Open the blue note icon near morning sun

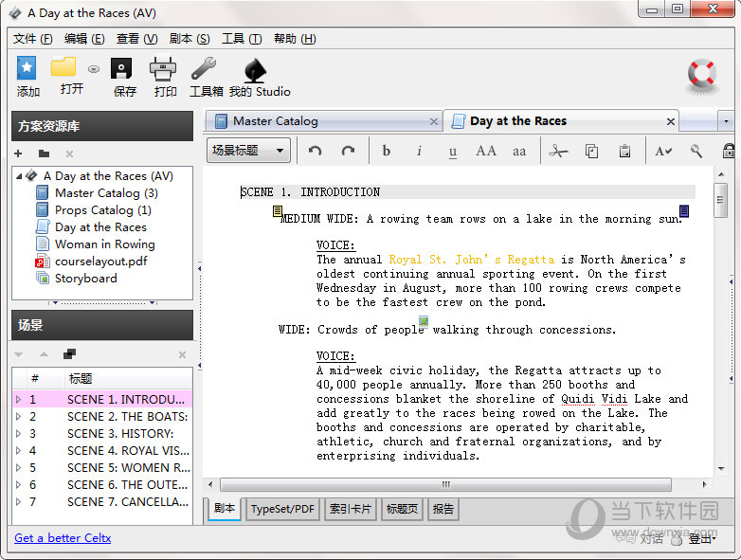coord(684,210)
